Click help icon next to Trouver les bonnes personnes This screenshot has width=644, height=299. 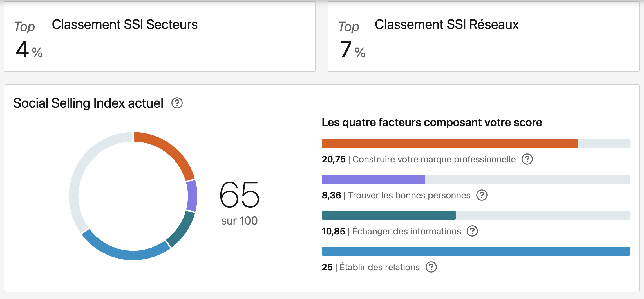tap(482, 195)
